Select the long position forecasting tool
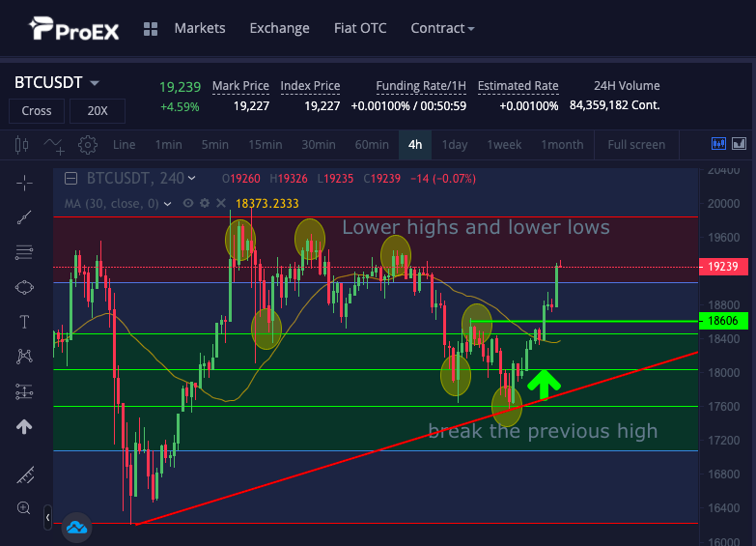The image size is (756, 546). point(24,392)
